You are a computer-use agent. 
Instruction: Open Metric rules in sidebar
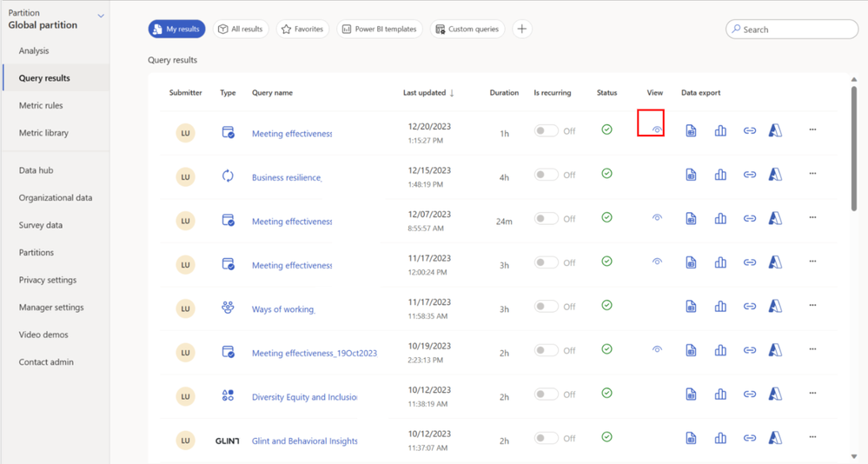pos(41,105)
